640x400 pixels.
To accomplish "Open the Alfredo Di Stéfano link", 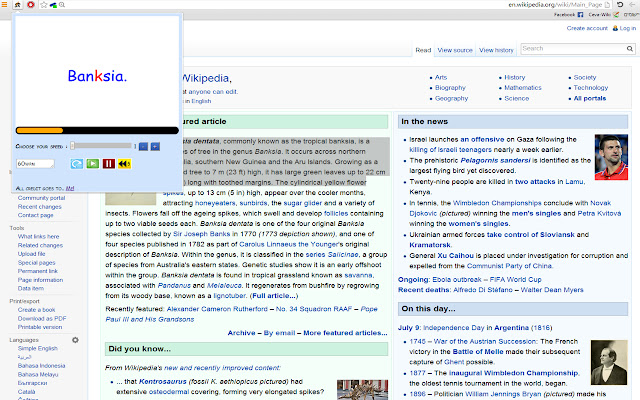I will [483, 290].
